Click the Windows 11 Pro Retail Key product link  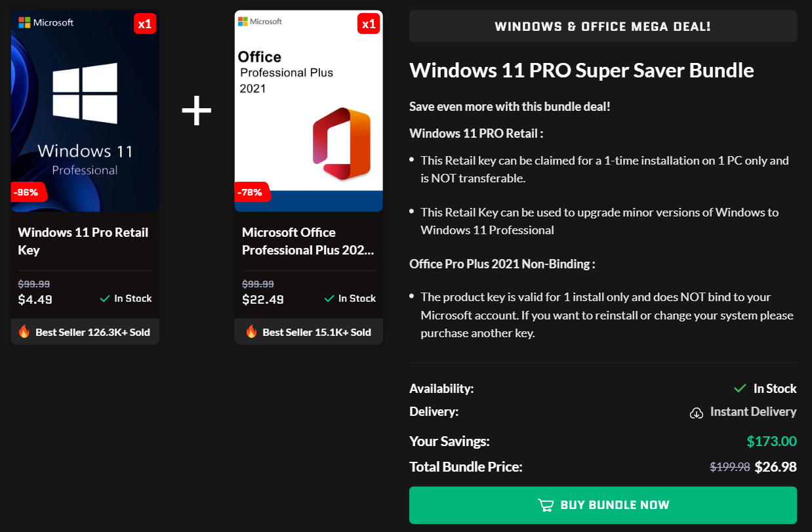click(83, 241)
